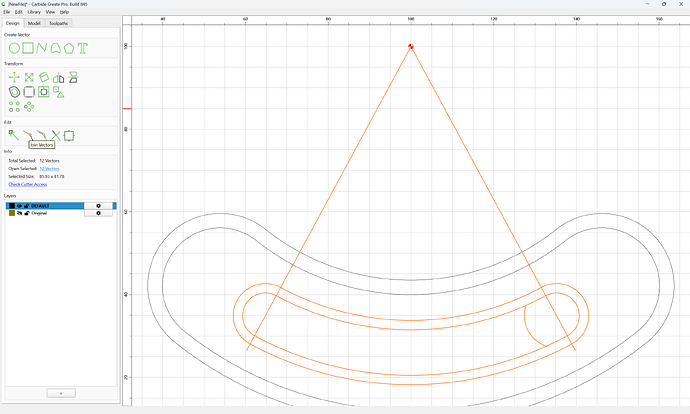Select the Node Edit tool

point(14,135)
